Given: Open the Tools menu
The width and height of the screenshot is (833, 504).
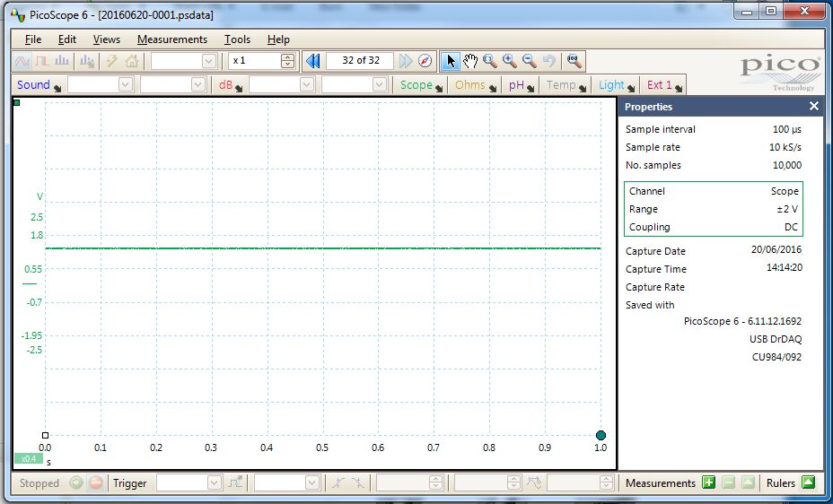Looking at the screenshot, I should click(237, 39).
